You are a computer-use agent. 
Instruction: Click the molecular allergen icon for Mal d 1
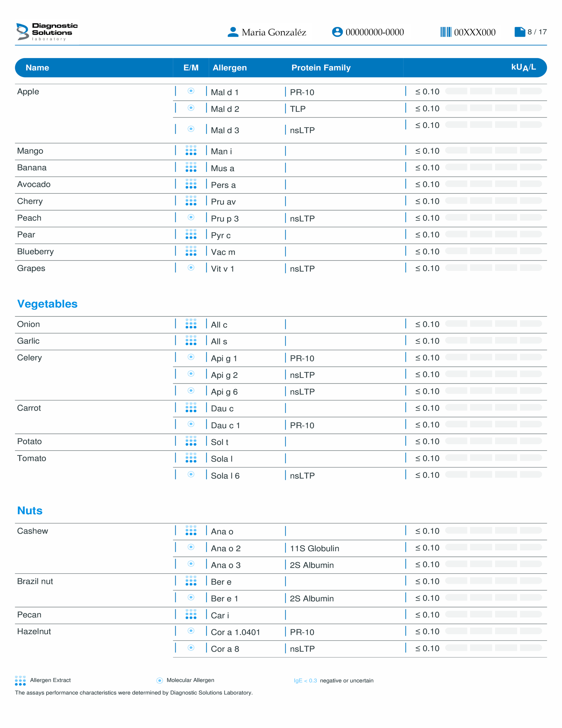click(x=191, y=91)
